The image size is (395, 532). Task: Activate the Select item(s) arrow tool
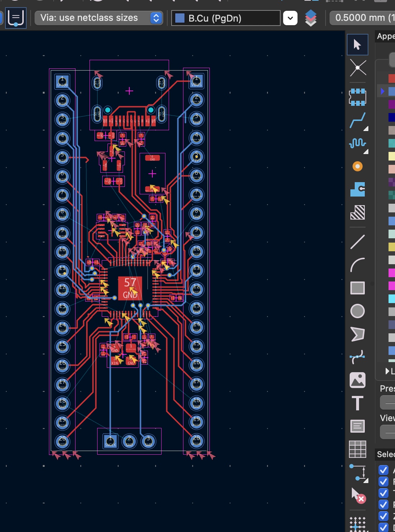pyautogui.click(x=357, y=45)
